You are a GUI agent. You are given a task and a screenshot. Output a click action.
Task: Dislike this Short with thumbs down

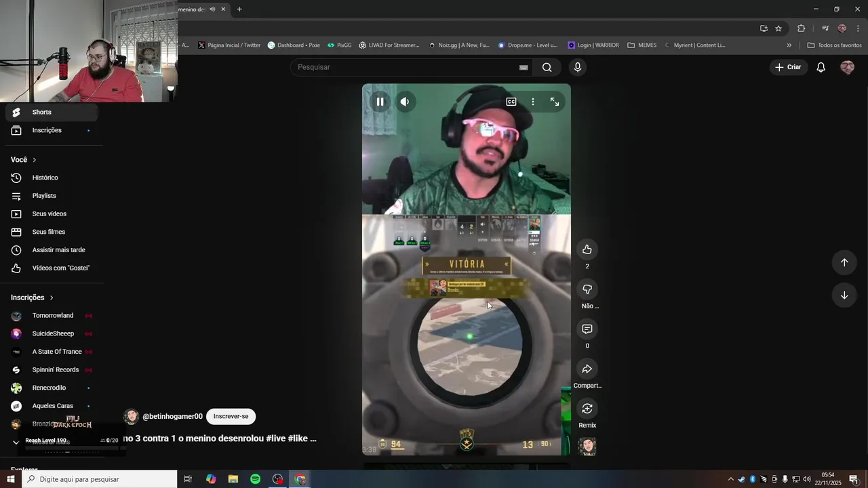tap(587, 289)
